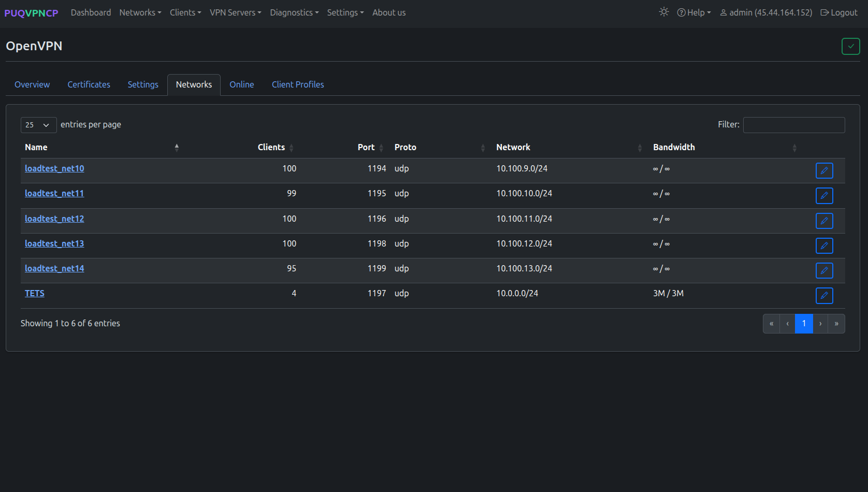The width and height of the screenshot is (868, 492).
Task: Go to last page of results
Action: pos(836,324)
